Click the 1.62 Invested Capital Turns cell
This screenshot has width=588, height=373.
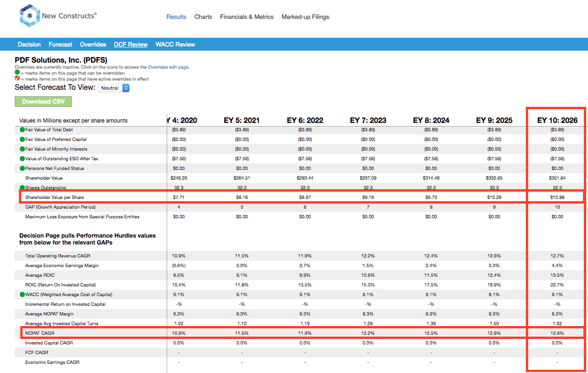557,323
